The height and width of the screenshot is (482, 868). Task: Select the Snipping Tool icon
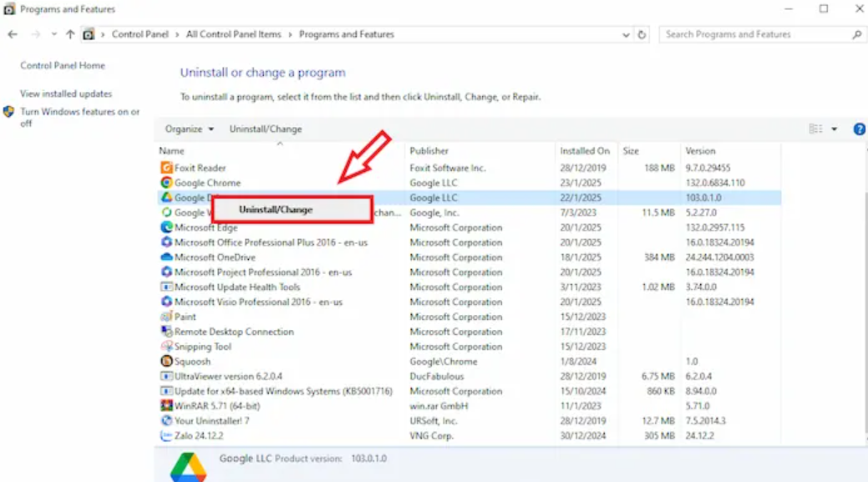(166, 347)
